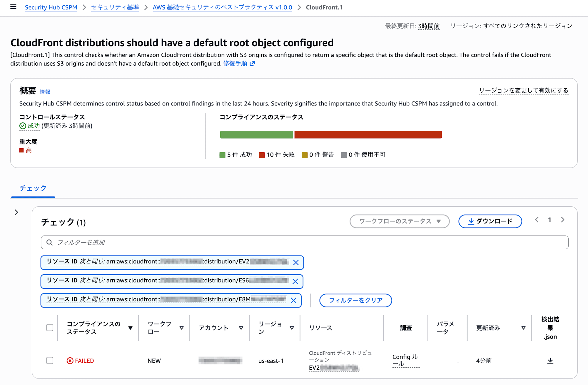Click the リソース column header
The height and width of the screenshot is (385, 588).
(320, 328)
